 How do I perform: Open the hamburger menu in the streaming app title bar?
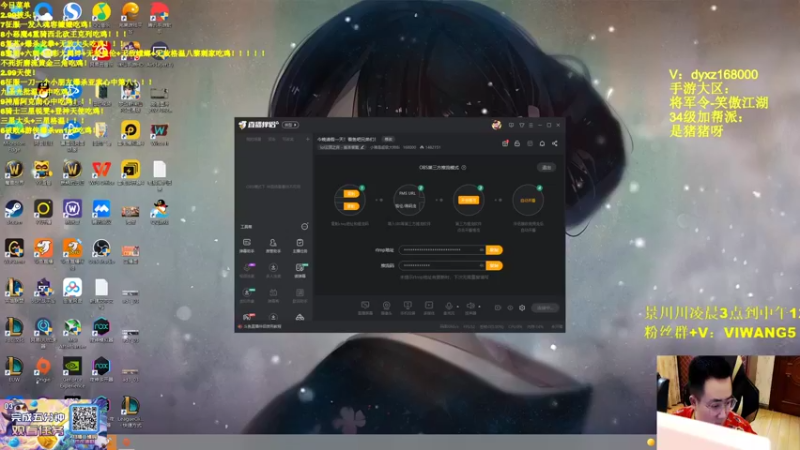tap(531, 125)
